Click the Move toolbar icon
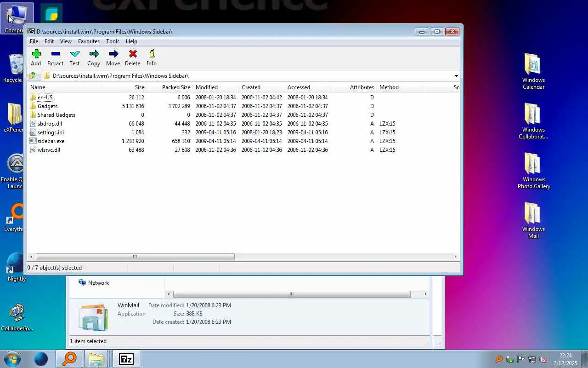 (x=113, y=54)
